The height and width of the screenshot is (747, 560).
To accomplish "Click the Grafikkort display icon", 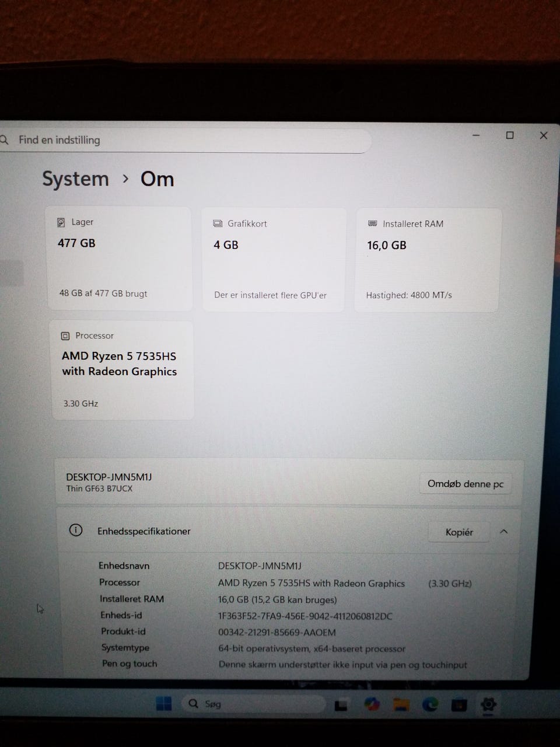I will (x=218, y=224).
